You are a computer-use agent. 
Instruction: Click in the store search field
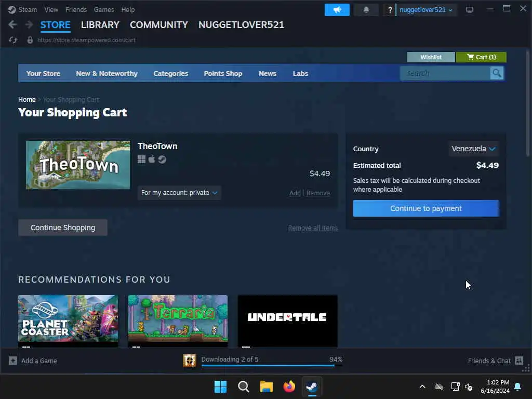[x=445, y=73]
